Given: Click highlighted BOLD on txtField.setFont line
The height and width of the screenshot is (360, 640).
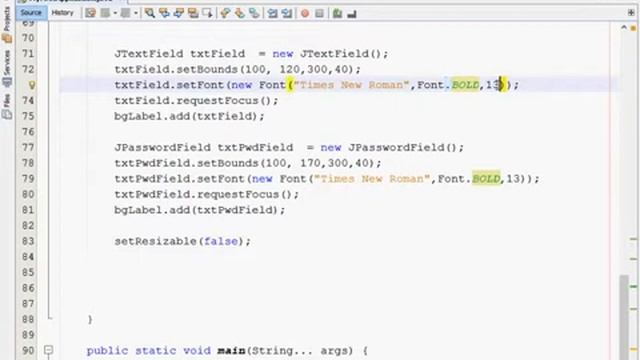Looking at the screenshot, I should tap(465, 85).
